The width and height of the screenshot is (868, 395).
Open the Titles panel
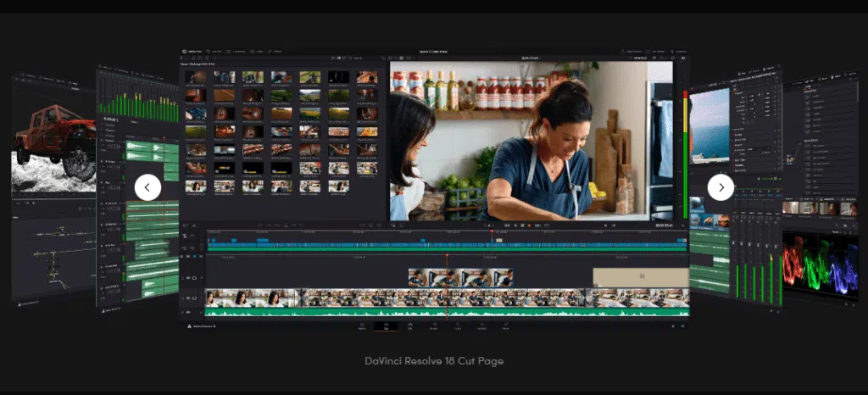click(256, 52)
